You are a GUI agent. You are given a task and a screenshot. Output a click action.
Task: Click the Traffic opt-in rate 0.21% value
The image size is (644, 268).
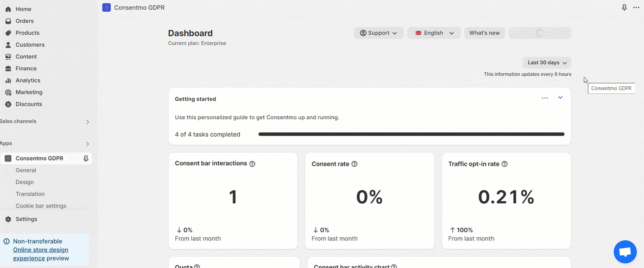[x=506, y=197]
